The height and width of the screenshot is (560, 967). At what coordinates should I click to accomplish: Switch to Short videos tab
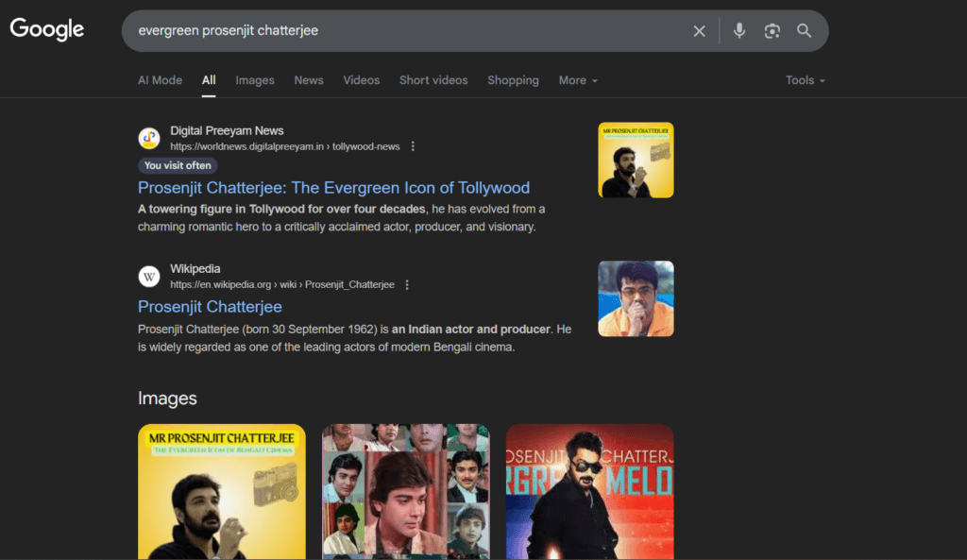coord(433,80)
